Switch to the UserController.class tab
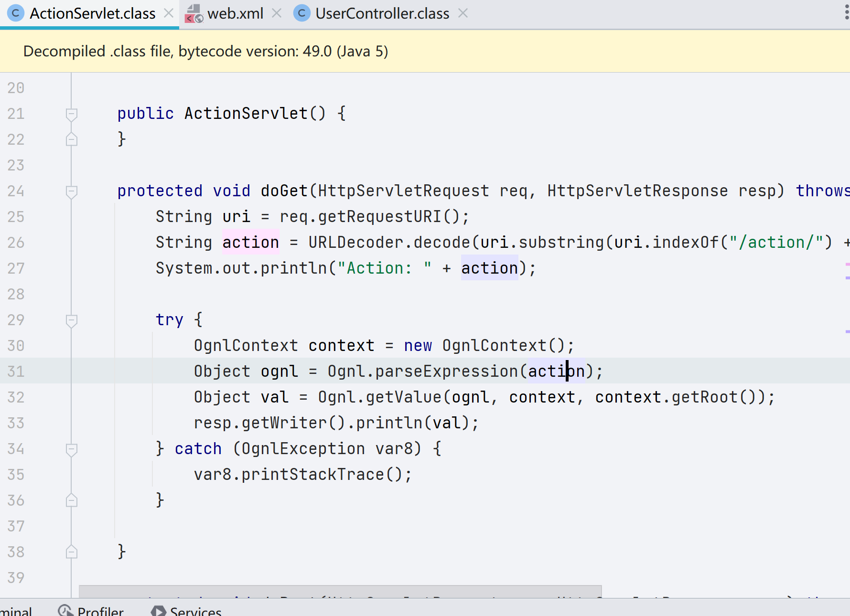Image resolution: width=850 pixels, height=616 pixels. [382, 13]
